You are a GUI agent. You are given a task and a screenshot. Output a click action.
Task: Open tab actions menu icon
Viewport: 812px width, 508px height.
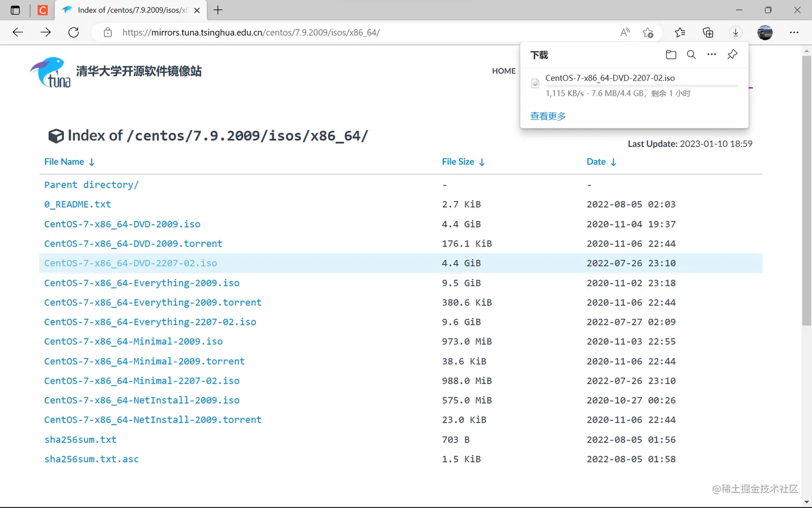[x=15, y=10]
